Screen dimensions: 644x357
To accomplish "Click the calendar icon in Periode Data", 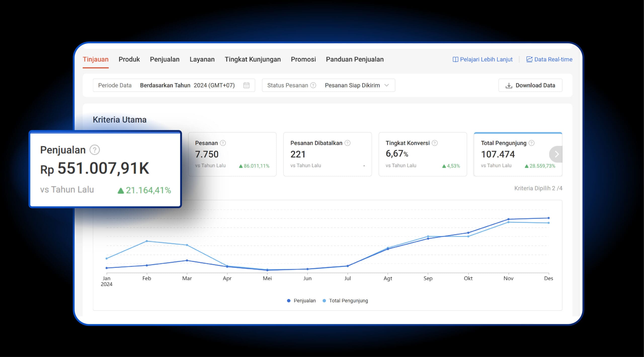I will click(x=246, y=85).
